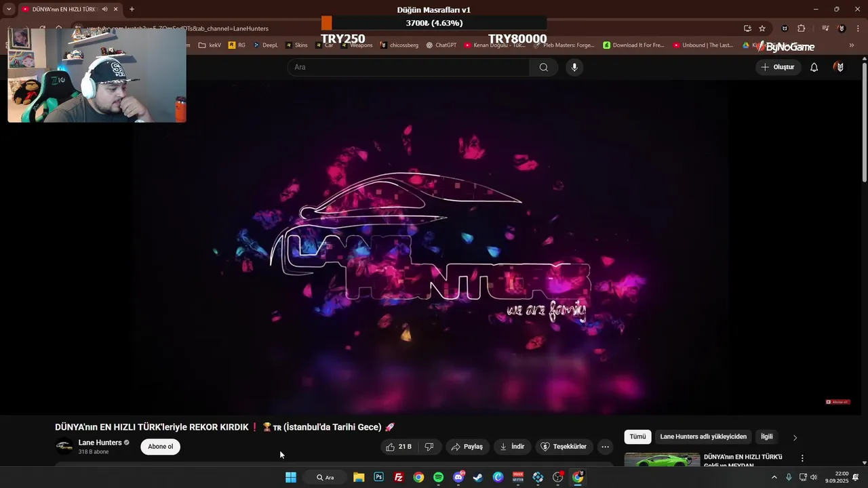The width and height of the screenshot is (868, 488).
Task: Open the chicossberg bookmark
Action: [399, 45]
